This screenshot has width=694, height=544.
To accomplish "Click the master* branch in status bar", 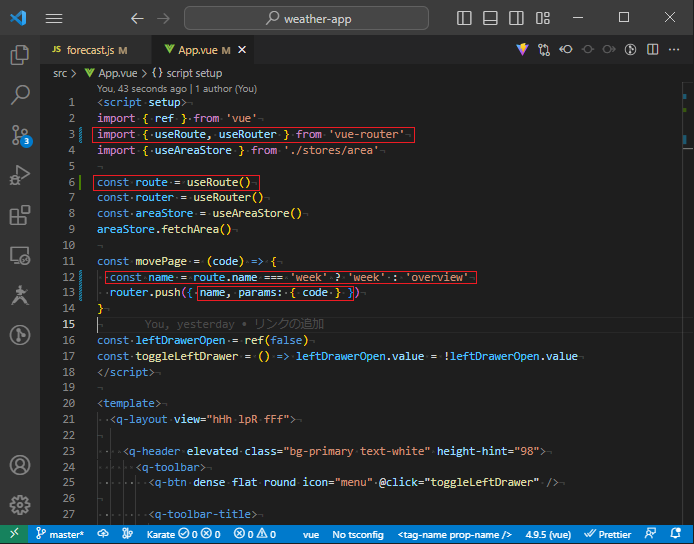I will pyautogui.click(x=60, y=534).
